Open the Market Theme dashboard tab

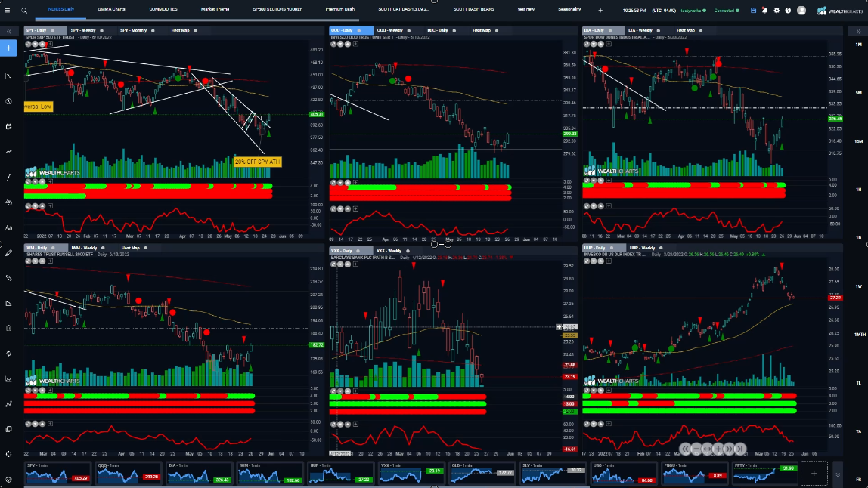[x=215, y=9]
